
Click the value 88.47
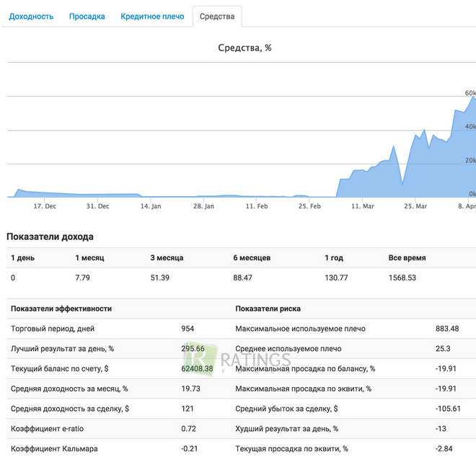pos(243,278)
